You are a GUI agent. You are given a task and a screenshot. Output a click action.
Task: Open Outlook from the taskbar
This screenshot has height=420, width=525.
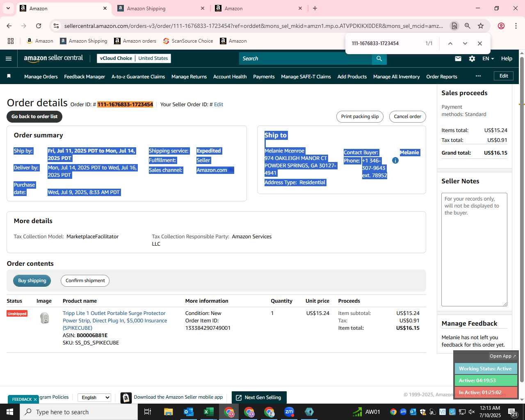(x=188, y=412)
